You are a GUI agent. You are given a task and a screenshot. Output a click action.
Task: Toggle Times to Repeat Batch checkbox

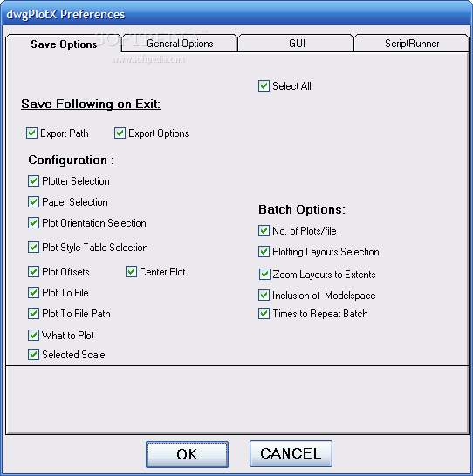264,313
